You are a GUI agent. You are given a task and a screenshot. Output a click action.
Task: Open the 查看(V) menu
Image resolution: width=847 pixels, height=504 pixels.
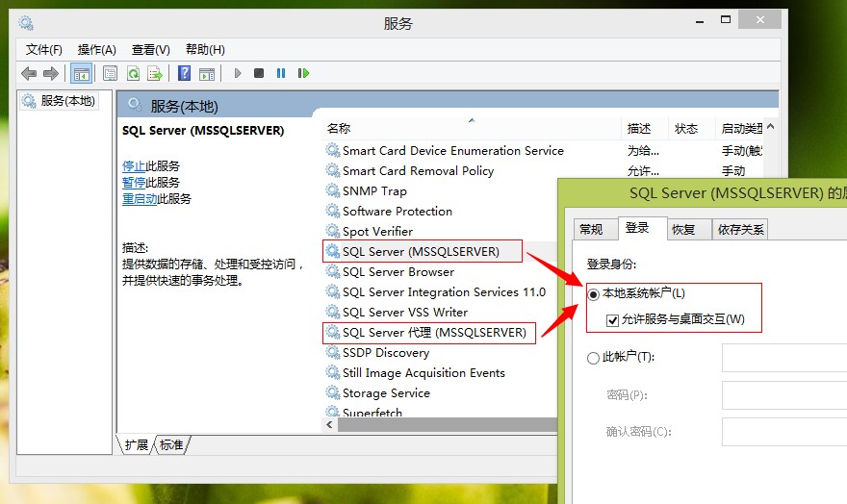click(x=151, y=50)
